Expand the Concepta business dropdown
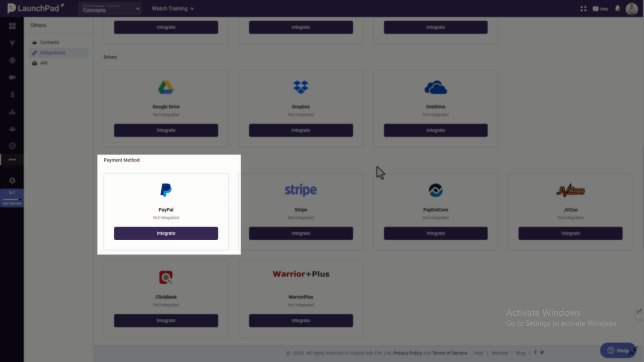Viewport: 644px width, 362px height. point(110,8)
